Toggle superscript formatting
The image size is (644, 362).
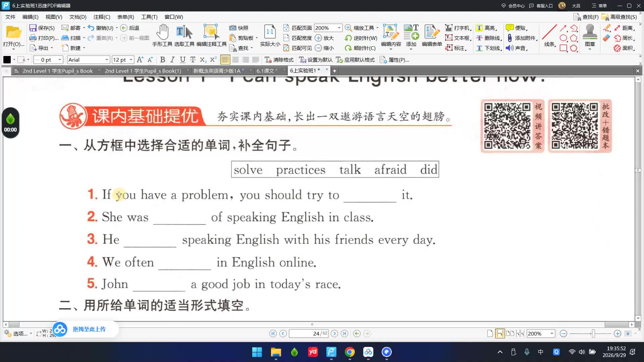[x=213, y=60]
